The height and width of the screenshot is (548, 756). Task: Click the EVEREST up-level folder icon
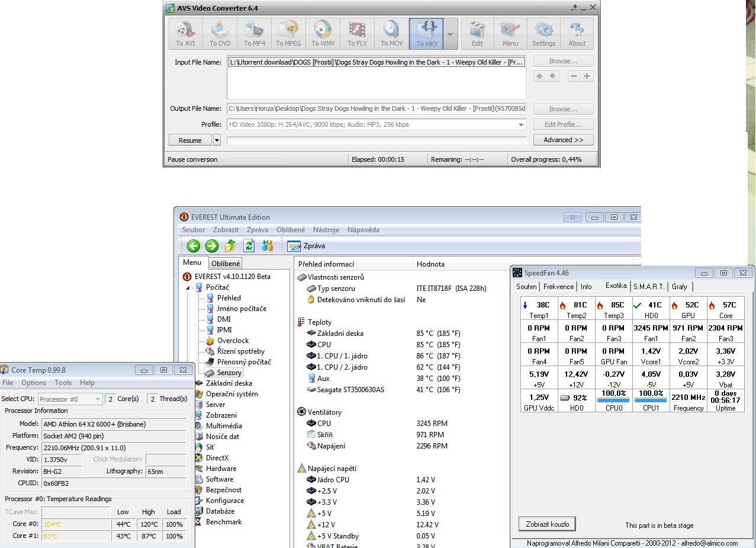(x=231, y=246)
